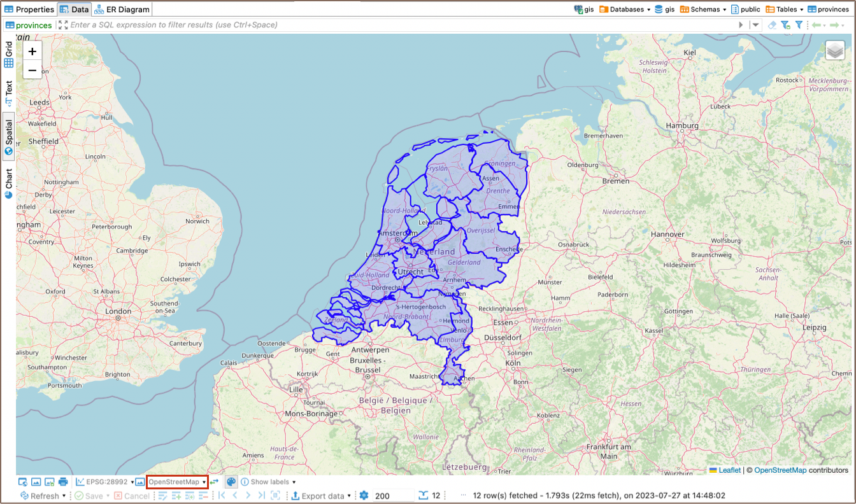Click the flip coordinates arrows icon
Screen dimensions: 856x504
click(214, 482)
